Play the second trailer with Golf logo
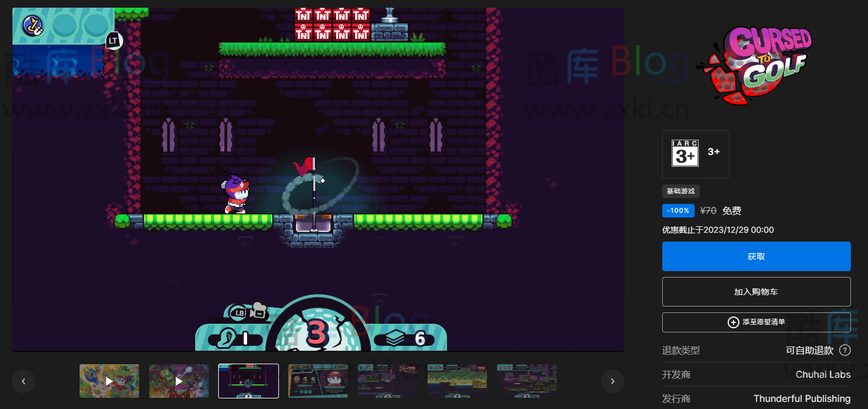The width and height of the screenshot is (868, 409). click(x=179, y=381)
